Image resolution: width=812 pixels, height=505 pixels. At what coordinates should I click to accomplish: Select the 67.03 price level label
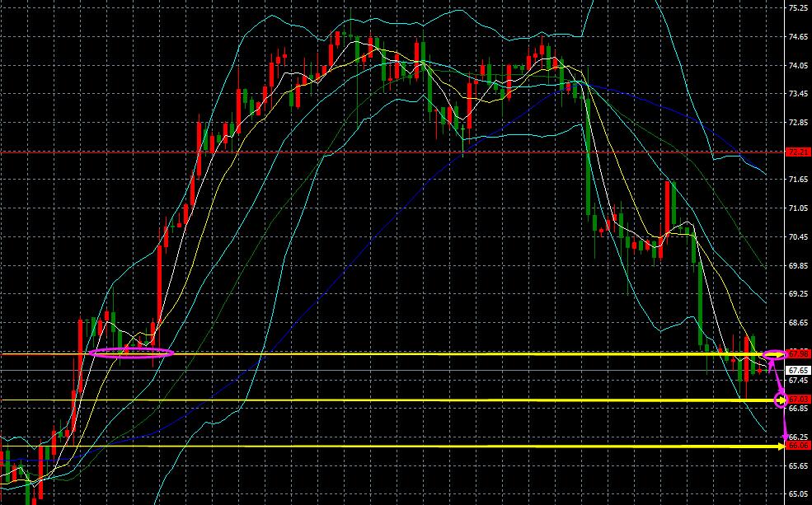[798, 400]
